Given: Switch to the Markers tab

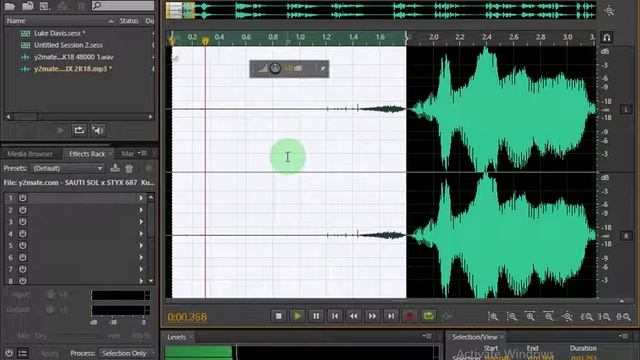Looking at the screenshot, I should pyautogui.click(x=127, y=154).
